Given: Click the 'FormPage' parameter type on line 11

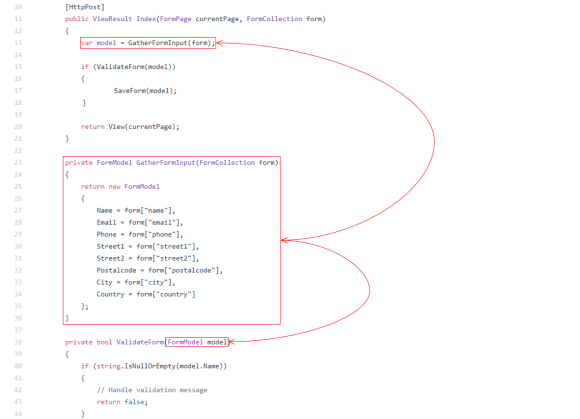Looking at the screenshot, I should 175,19.
